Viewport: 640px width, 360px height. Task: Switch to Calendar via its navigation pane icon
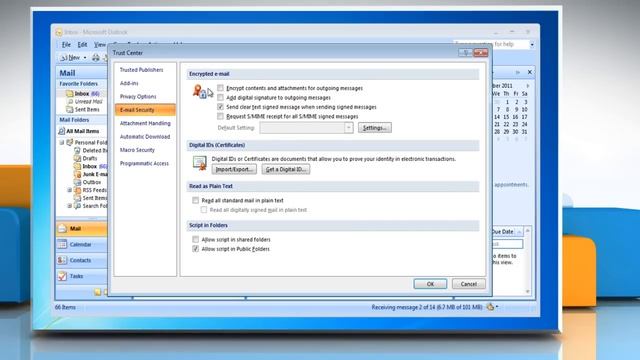coord(62,244)
